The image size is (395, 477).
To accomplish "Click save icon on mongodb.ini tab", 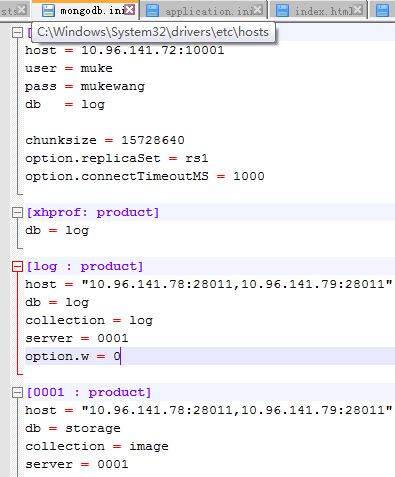I will pos(48,11).
